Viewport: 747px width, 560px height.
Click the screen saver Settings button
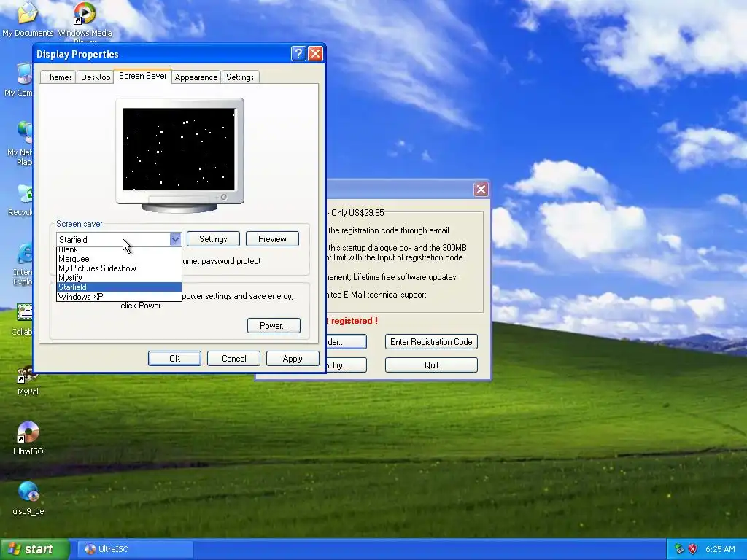(x=213, y=239)
